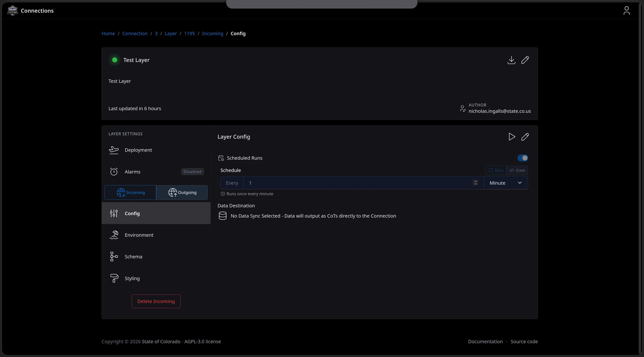
Task: Open breadcrumb link 3
Action: coord(156,34)
